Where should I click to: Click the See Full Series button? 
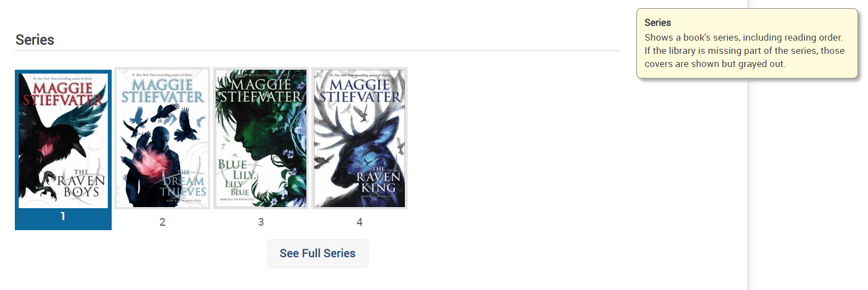pos(318,254)
